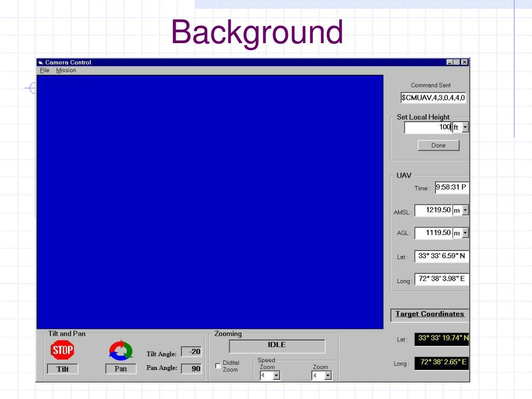This screenshot has width=532, height=399.
Task: Click the Tilt button
Action: [62, 369]
